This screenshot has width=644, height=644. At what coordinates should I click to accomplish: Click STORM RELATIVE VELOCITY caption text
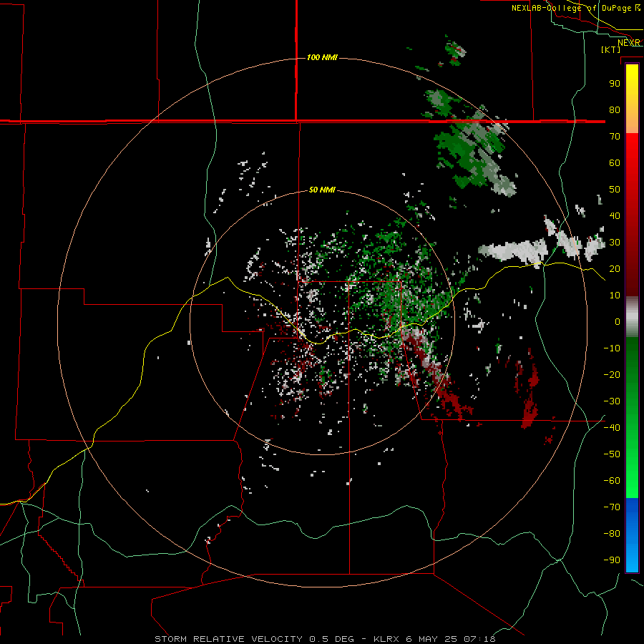tap(230, 639)
